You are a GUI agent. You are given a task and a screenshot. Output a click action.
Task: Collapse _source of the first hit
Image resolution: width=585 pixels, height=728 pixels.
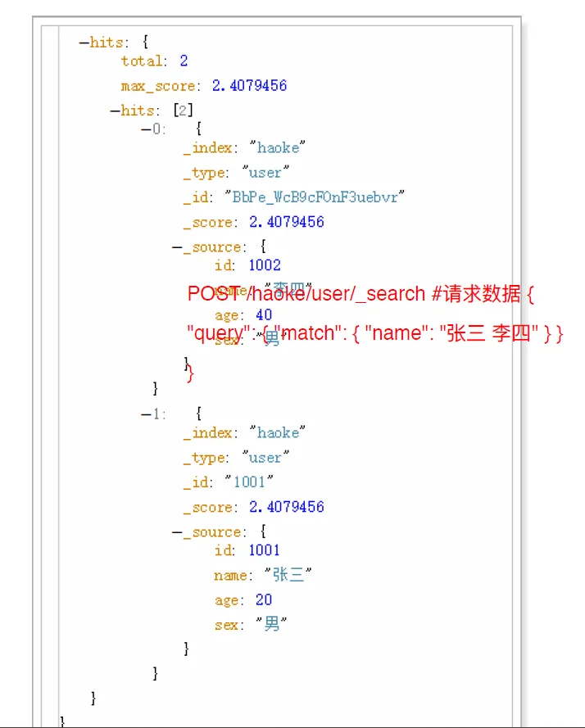(177, 247)
